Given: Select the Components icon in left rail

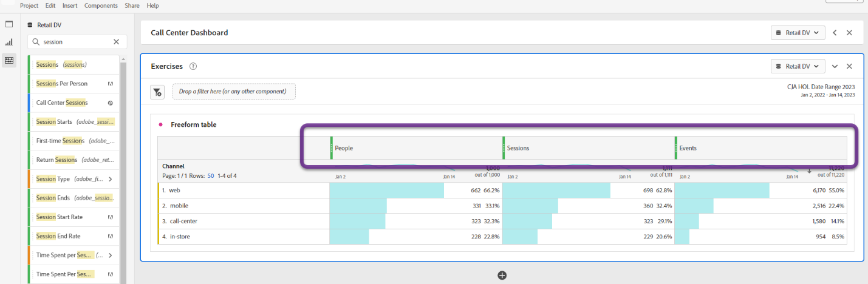Looking at the screenshot, I should coord(9,61).
